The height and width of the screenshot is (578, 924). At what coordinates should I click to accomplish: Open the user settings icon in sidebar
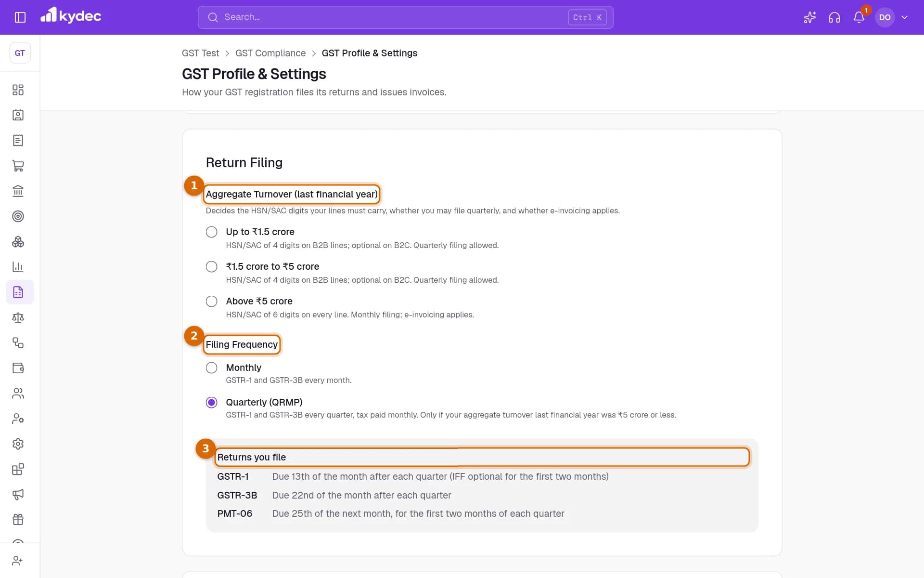point(18,419)
